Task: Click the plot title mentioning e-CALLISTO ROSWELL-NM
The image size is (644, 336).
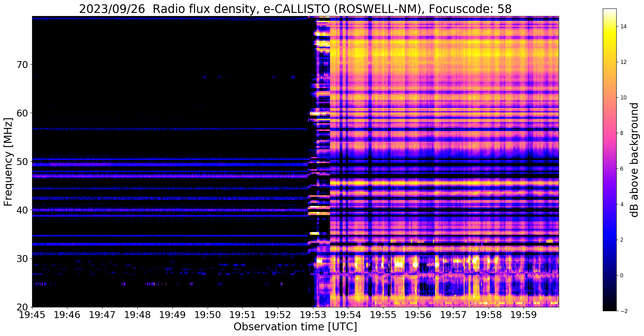Action: tap(295, 9)
